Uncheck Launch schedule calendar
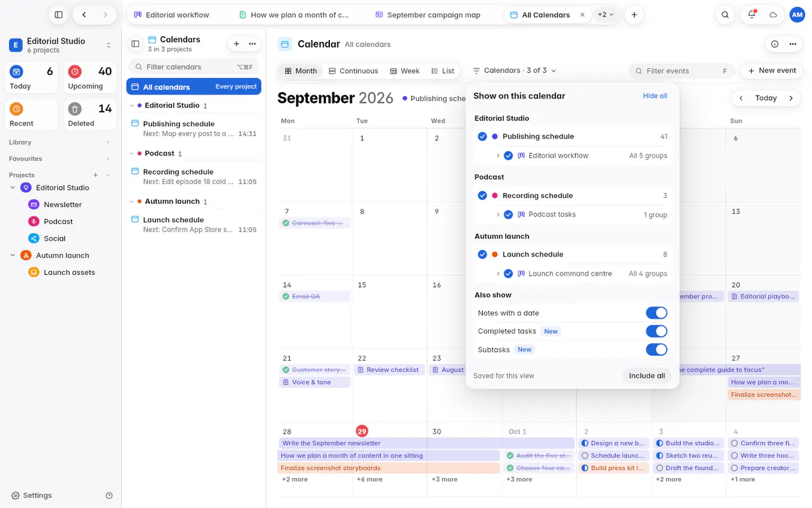Viewport: 812px width, 508px height. tap(482, 255)
